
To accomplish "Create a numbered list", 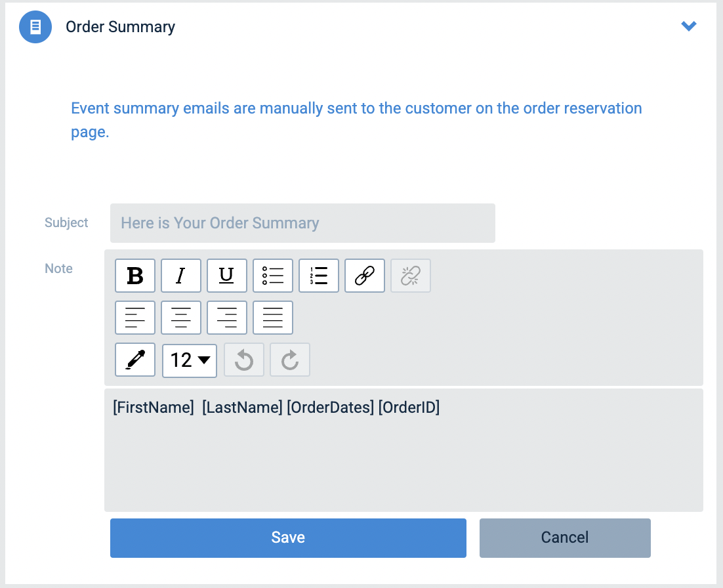I will pos(319,276).
